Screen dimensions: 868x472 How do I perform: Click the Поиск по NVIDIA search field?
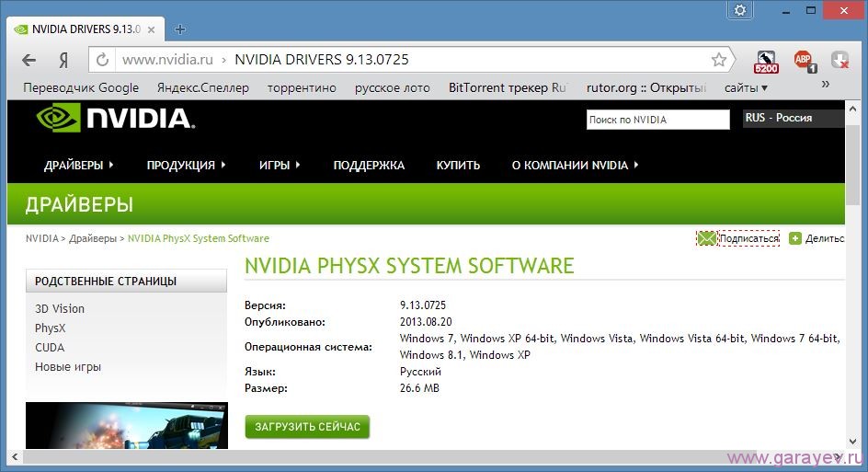(x=657, y=120)
